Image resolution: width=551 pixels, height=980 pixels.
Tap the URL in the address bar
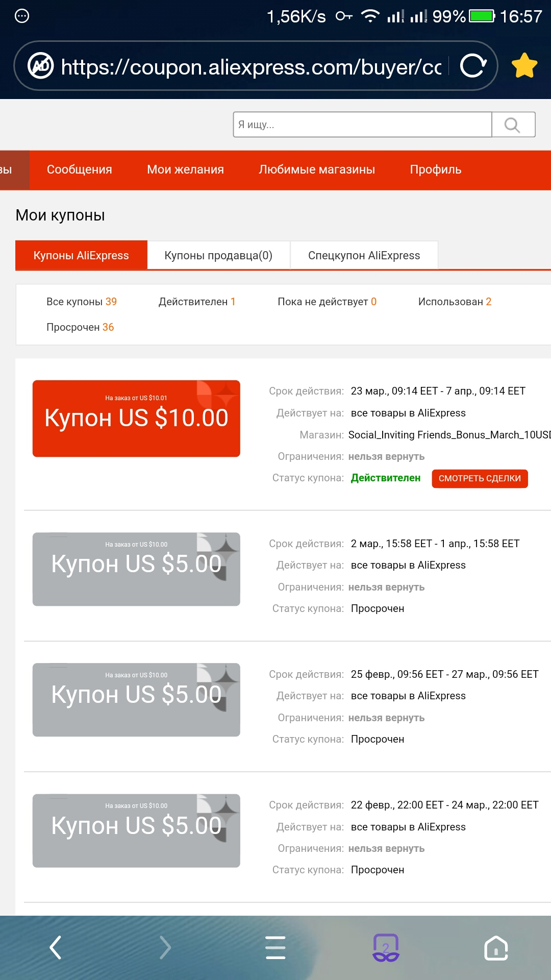(x=251, y=67)
